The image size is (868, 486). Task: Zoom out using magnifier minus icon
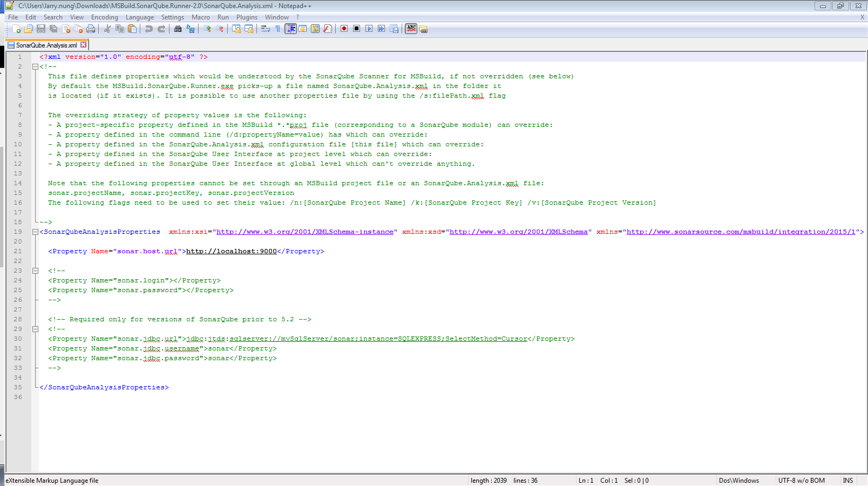220,29
